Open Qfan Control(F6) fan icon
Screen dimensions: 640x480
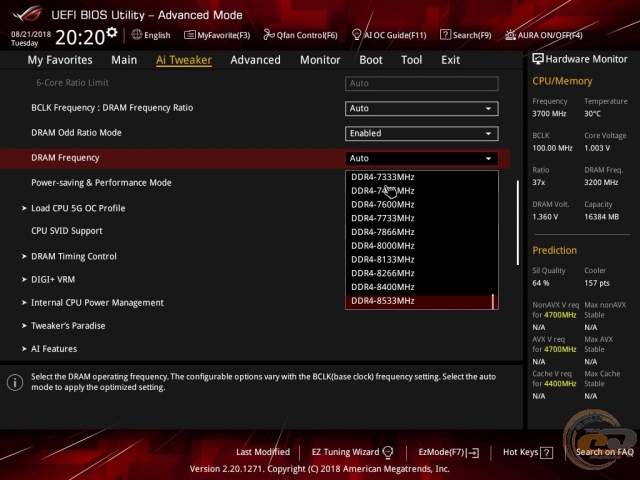tap(269, 35)
